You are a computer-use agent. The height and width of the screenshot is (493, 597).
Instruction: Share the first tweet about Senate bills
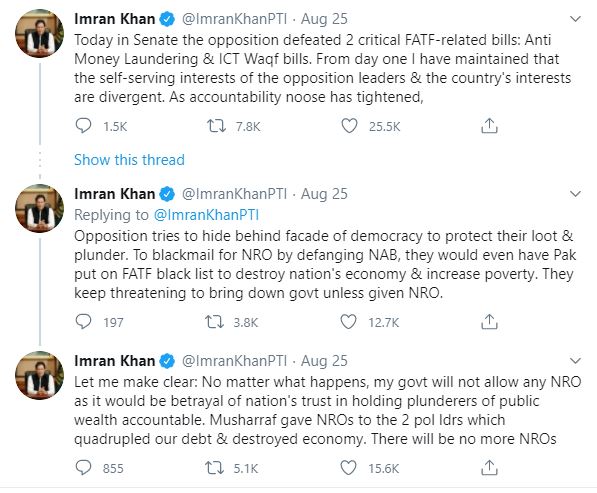pos(489,126)
